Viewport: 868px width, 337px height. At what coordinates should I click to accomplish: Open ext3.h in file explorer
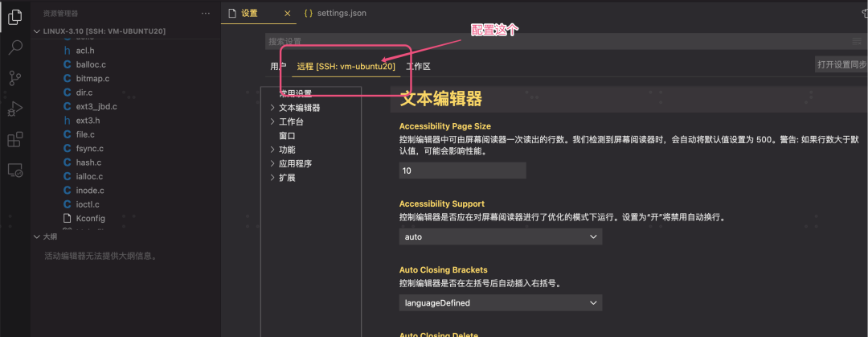click(x=88, y=121)
